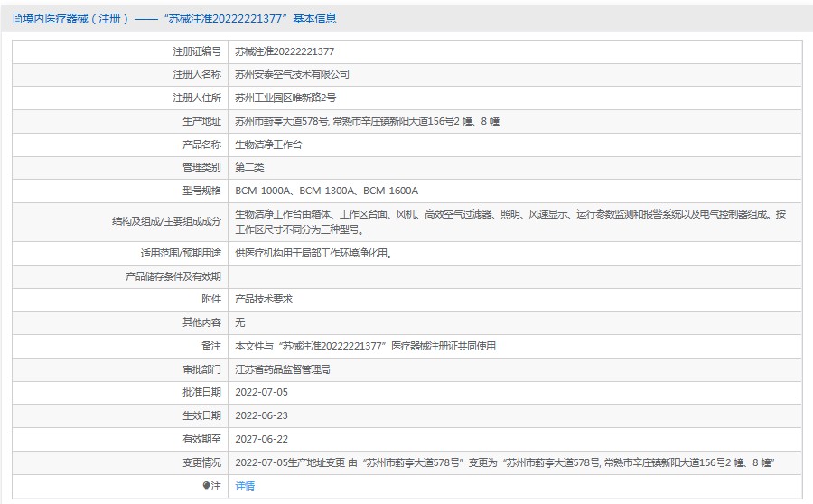Click the 产品储存条件及有效期 label
Screen dimensions: 813x504
[173, 276]
